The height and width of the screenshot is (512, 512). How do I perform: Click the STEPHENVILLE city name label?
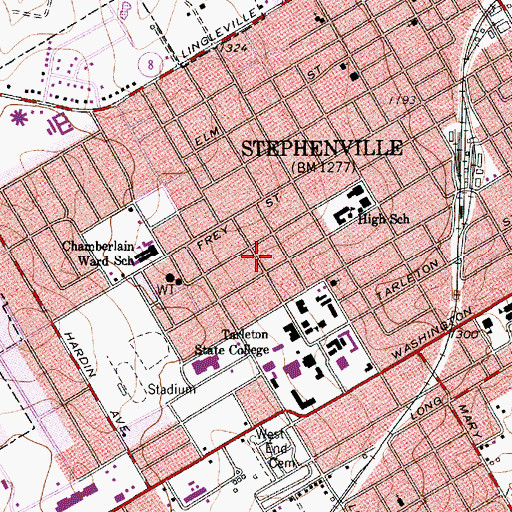click(x=322, y=148)
